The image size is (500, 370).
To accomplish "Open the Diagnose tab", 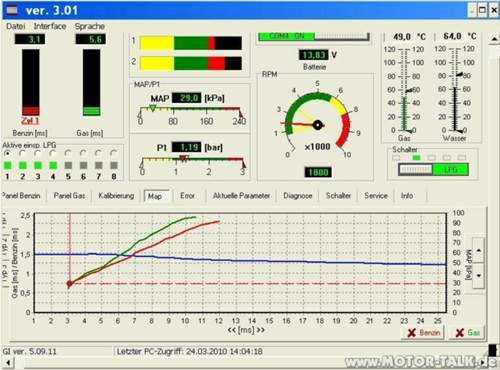I will (298, 196).
